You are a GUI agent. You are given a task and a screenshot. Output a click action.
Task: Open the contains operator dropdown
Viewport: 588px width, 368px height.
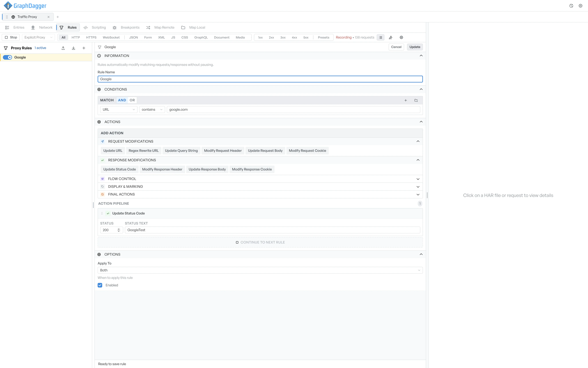pos(152,110)
